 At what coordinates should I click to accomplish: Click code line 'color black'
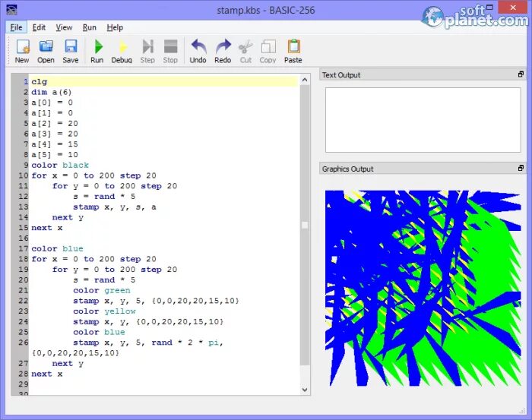click(60, 166)
